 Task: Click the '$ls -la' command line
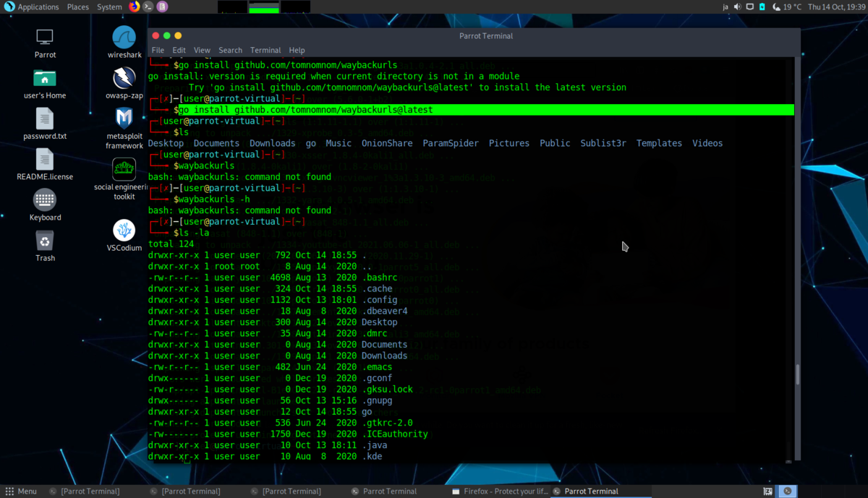point(191,233)
